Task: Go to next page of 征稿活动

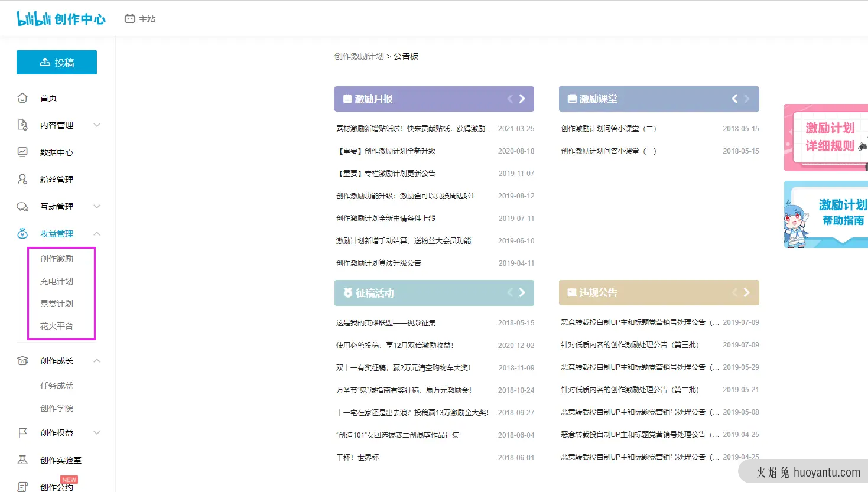Action: click(522, 292)
